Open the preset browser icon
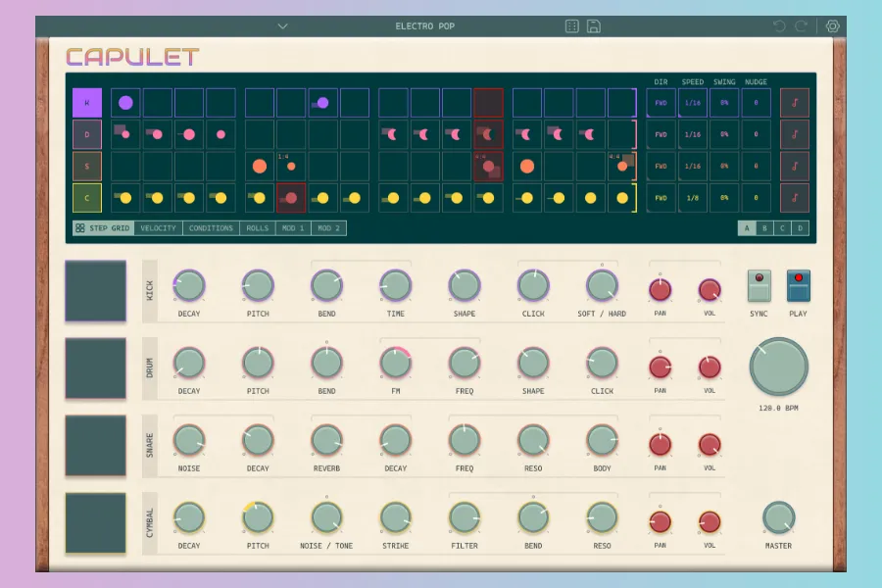Viewport: 882px width, 588px height. (572, 26)
